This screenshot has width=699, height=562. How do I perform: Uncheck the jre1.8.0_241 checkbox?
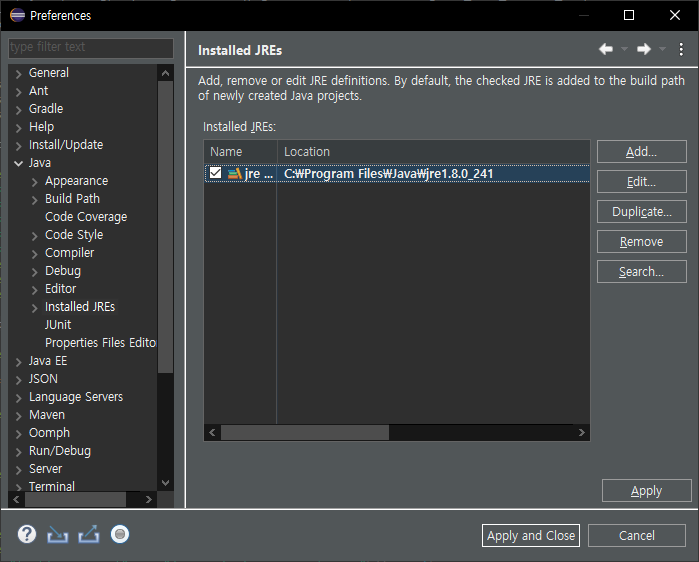click(215, 173)
